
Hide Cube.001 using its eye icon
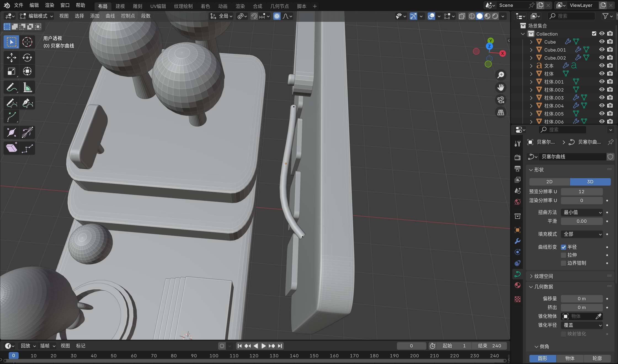point(602,50)
